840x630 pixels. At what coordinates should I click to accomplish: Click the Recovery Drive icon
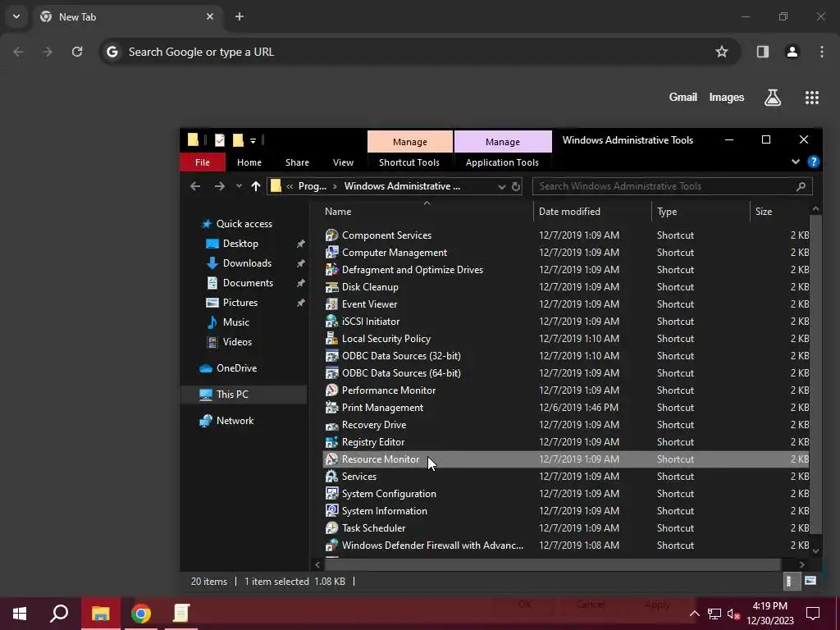point(331,425)
